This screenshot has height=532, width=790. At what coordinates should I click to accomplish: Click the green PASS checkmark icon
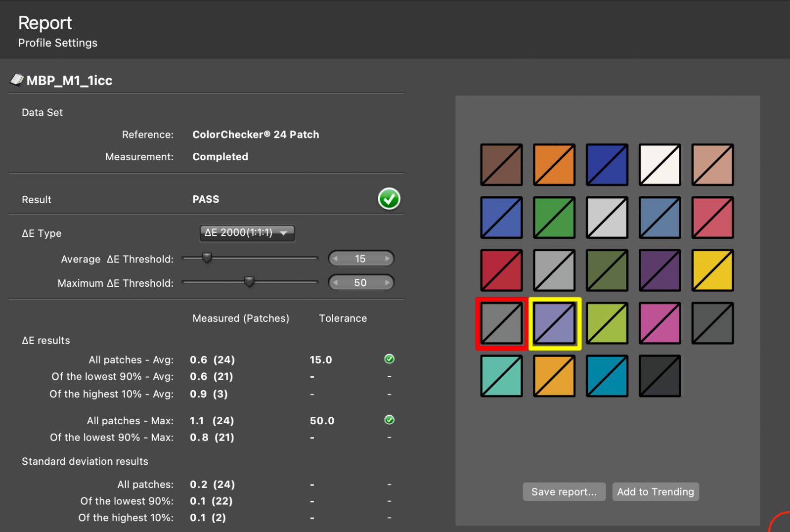click(x=389, y=199)
